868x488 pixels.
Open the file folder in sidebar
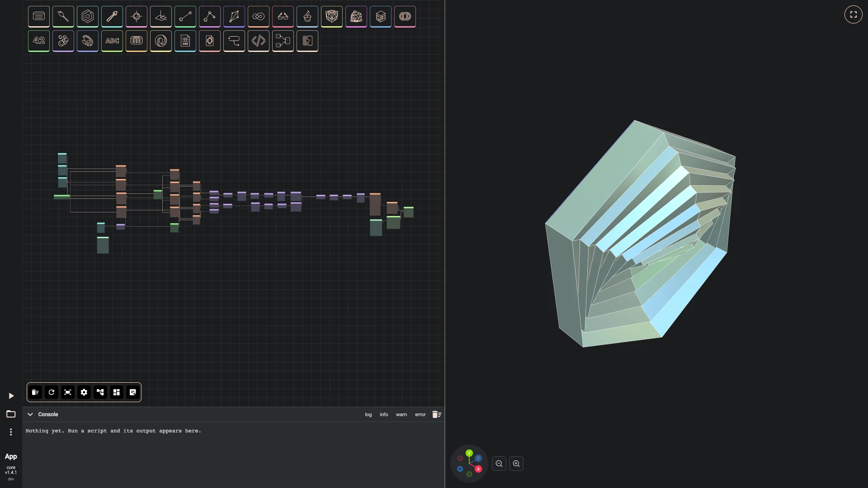[11, 414]
